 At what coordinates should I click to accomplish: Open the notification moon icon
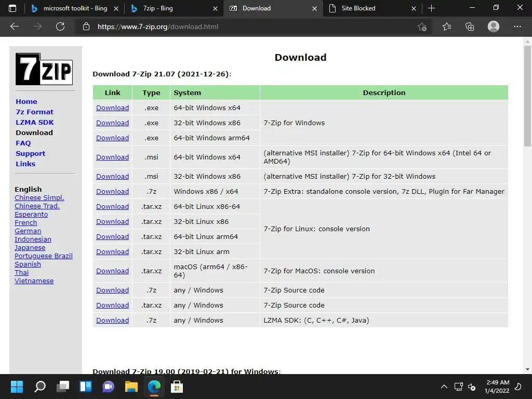tap(518, 387)
